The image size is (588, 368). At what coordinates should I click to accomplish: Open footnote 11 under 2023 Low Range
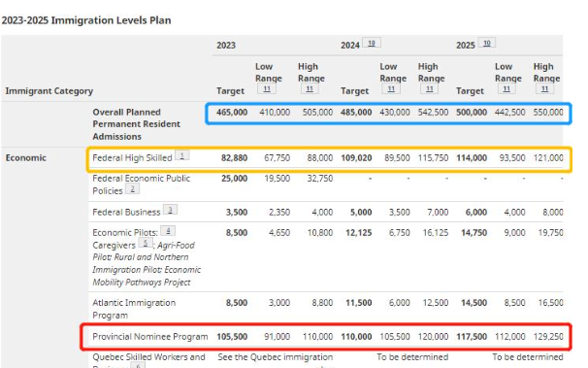pos(267,89)
